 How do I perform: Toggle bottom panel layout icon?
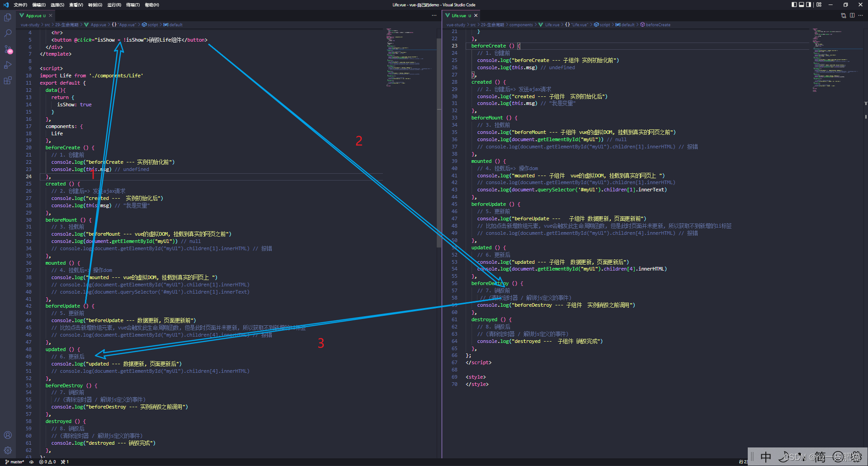coord(802,5)
